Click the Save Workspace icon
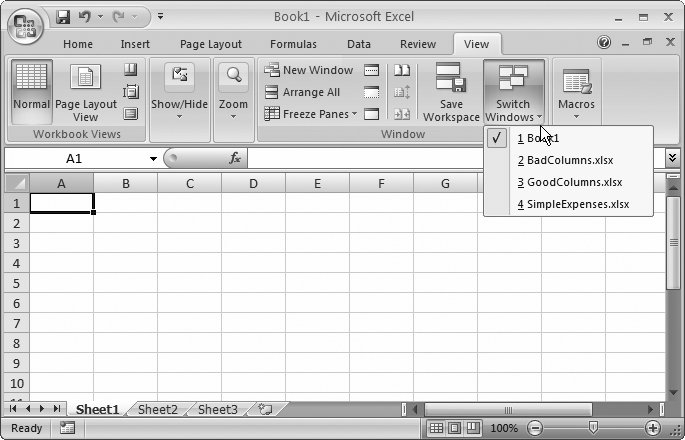 pyautogui.click(x=451, y=78)
